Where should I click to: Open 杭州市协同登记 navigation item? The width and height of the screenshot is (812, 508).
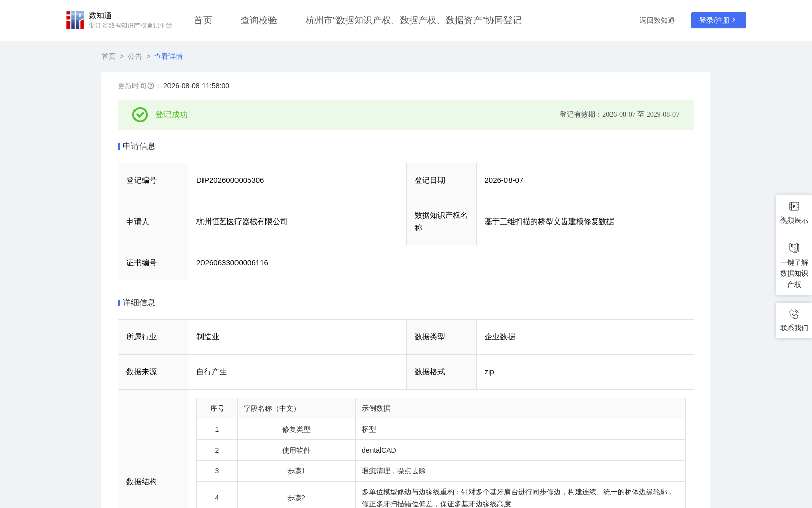[413, 20]
